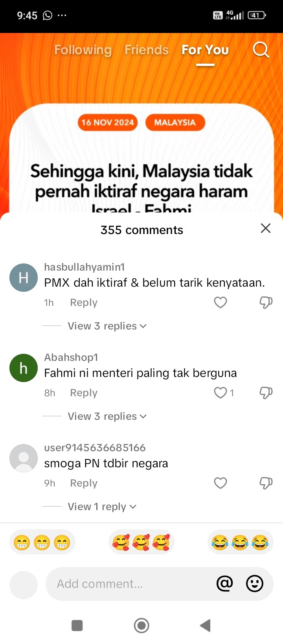Switch to the Friends tab

coord(147,50)
